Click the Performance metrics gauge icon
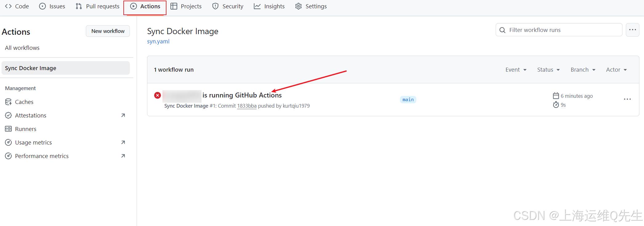This screenshot has height=226, width=644. [8, 156]
